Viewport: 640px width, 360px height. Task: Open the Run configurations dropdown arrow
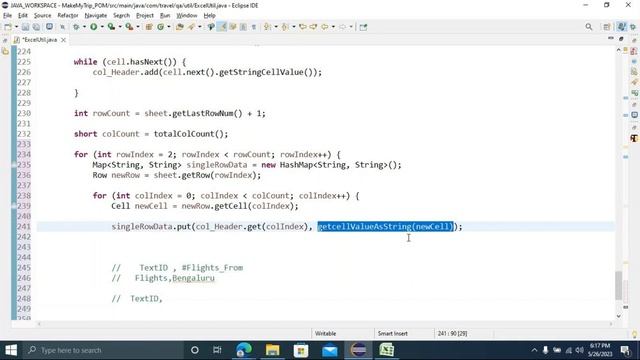pos(102,27)
